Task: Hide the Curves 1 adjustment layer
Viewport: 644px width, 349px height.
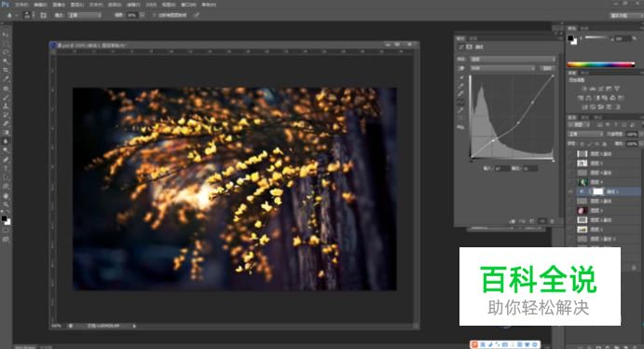Action: 571,191
